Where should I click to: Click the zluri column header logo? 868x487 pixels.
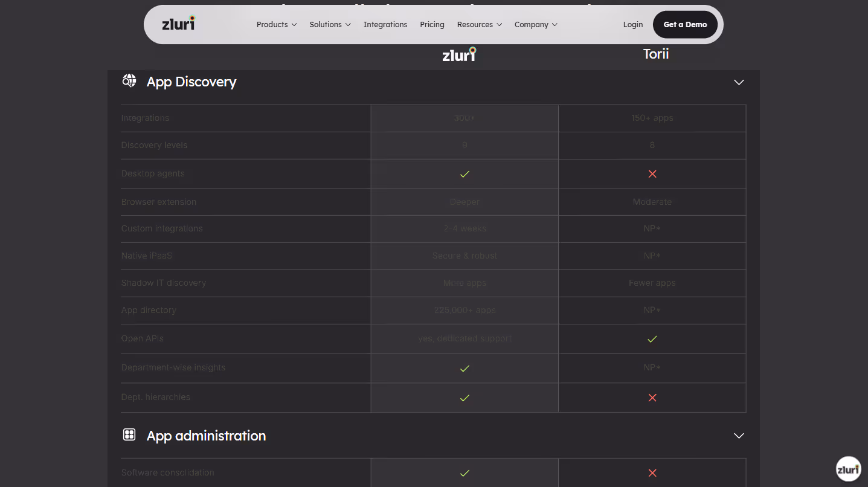(x=459, y=54)
